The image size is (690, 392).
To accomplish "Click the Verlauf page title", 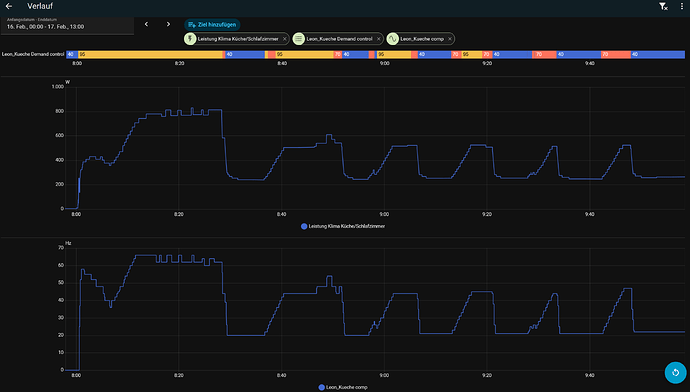I will pos(40,6).
